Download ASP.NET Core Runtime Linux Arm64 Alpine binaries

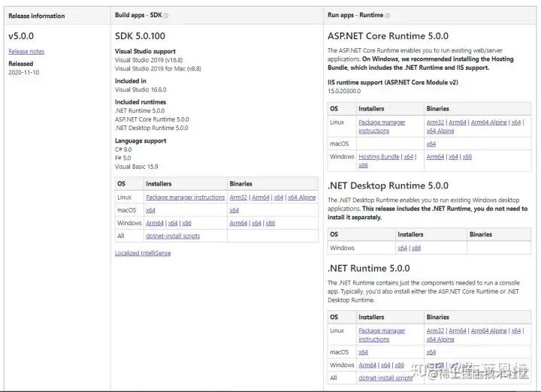click(x=489, y=122)
